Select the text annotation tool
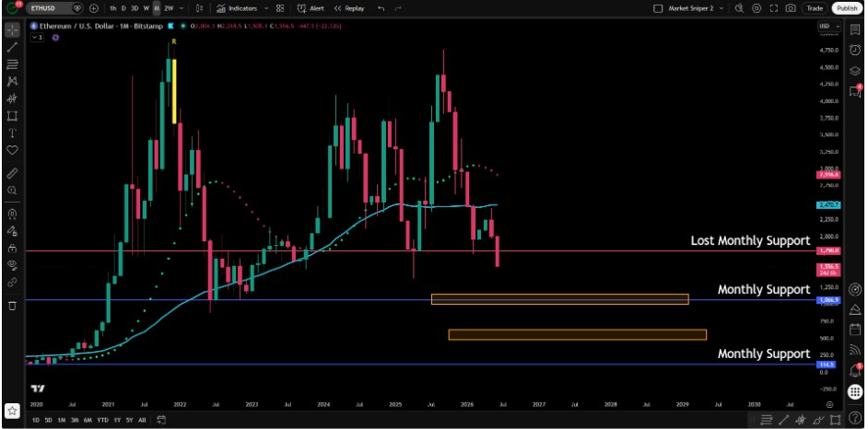Viewport: 868px width, 429px height. click(12, 133)
